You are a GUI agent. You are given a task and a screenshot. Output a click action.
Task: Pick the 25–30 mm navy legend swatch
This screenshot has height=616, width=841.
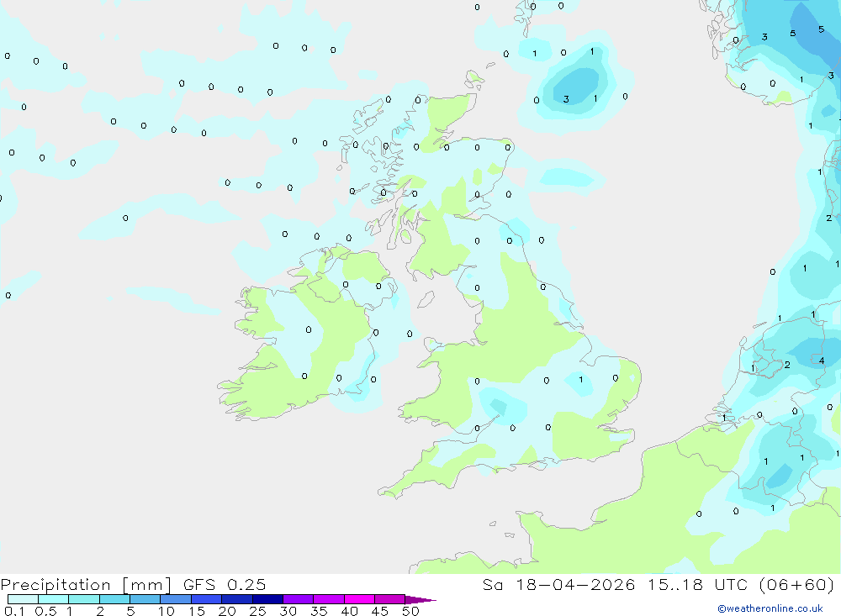coord(267,599)
